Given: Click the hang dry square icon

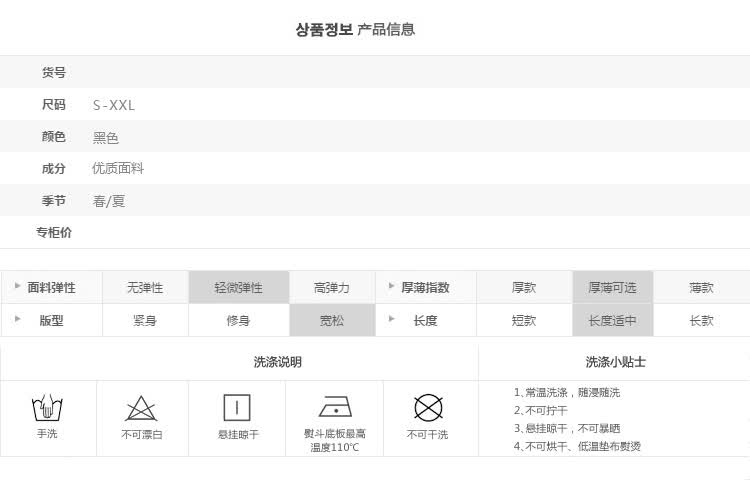Looking at the screenshot, I should 237,408.
